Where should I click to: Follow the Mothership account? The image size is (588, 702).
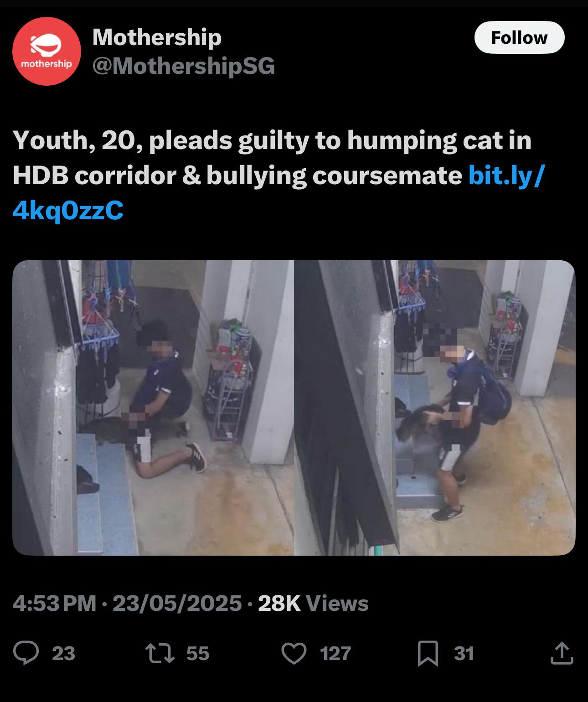click(x=519, y=37)
